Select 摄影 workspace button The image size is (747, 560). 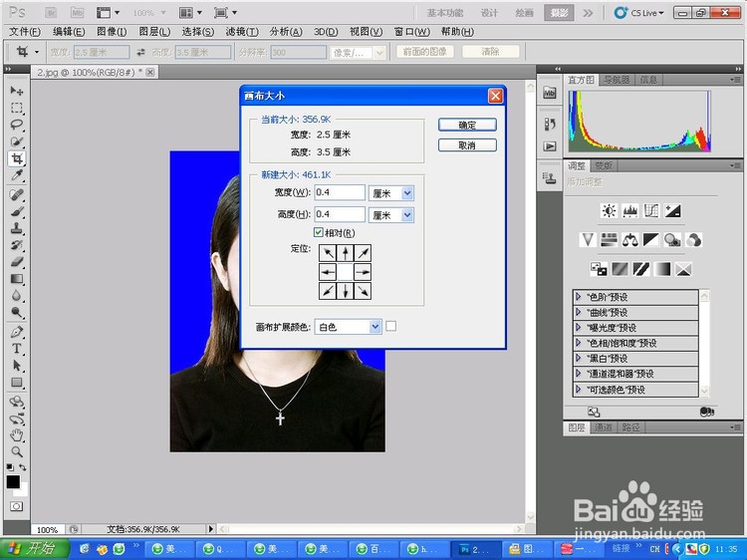click(x=559, y=13)
